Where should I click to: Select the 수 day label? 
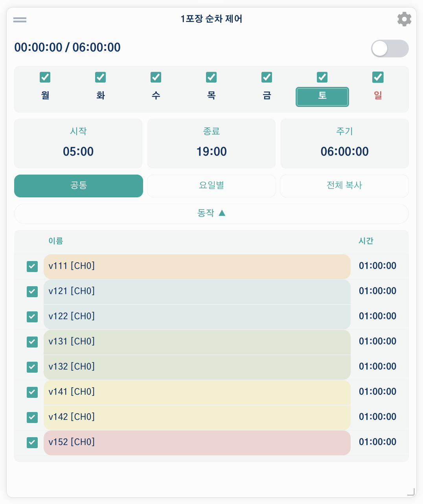[x=156, y=96]
